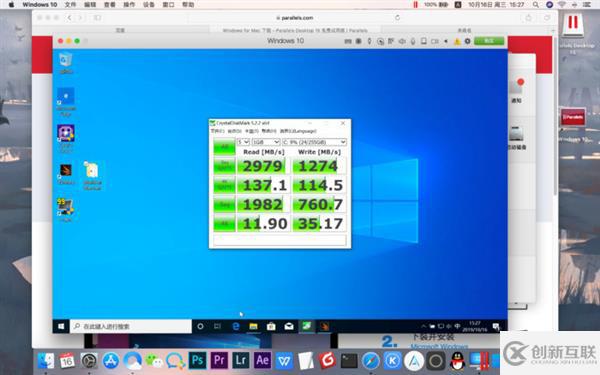The width and height of the screenshot is (600, 375).
Task: Open the test size dropdown showing 1GiB
Action: click(x=266, y=142)
